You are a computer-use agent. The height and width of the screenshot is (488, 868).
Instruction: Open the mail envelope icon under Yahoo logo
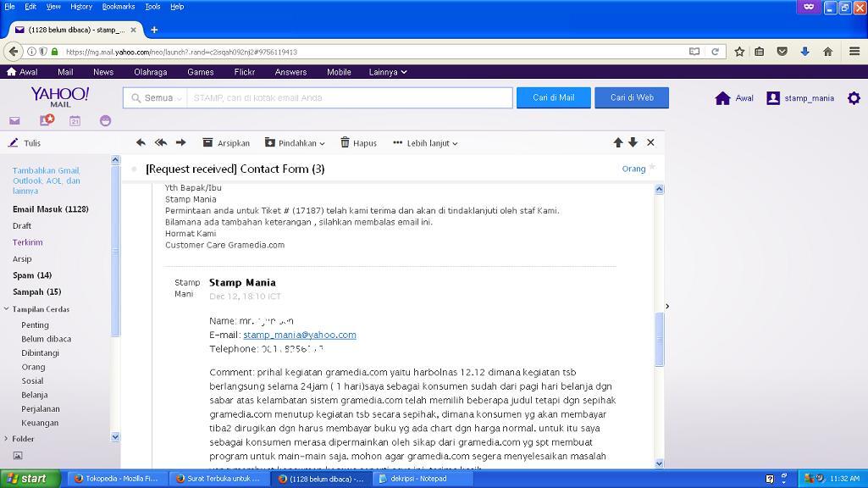coord(14,121)
